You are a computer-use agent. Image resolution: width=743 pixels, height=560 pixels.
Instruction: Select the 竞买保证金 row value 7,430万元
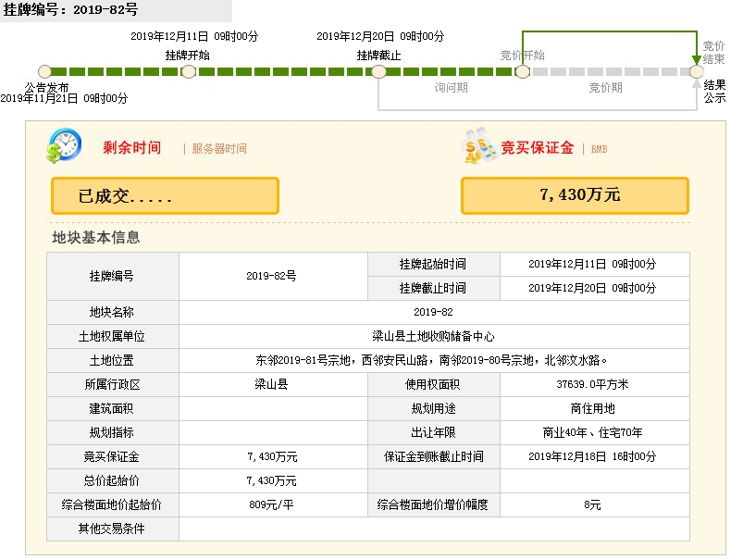[272, 456]
